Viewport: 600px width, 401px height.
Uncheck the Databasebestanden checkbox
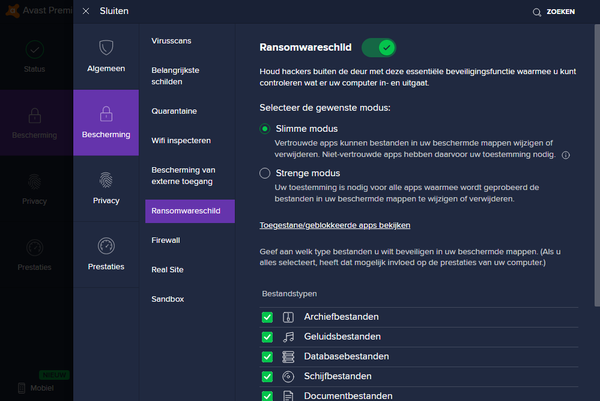pos(267,357)
